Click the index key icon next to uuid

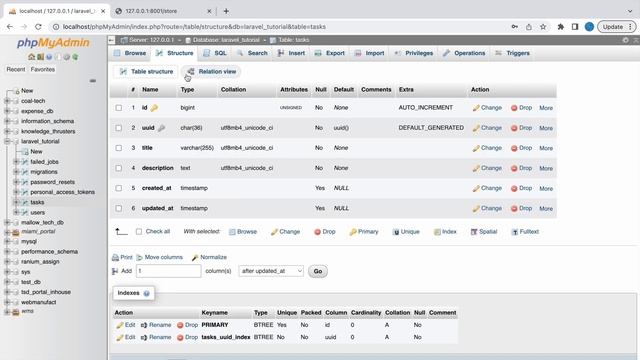point(161,128)
